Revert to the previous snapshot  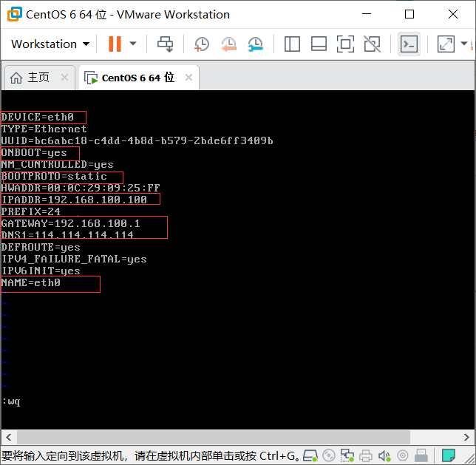(228, 44)
